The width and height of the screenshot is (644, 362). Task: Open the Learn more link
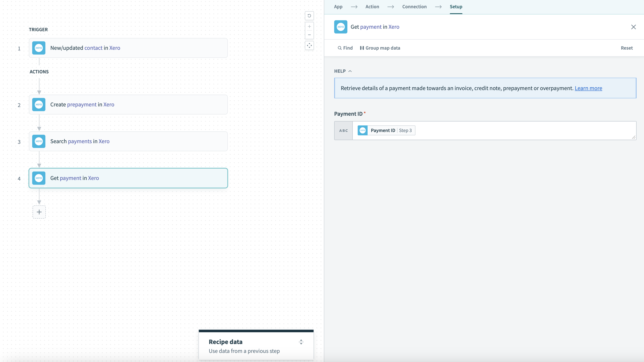tap(588, 88)
